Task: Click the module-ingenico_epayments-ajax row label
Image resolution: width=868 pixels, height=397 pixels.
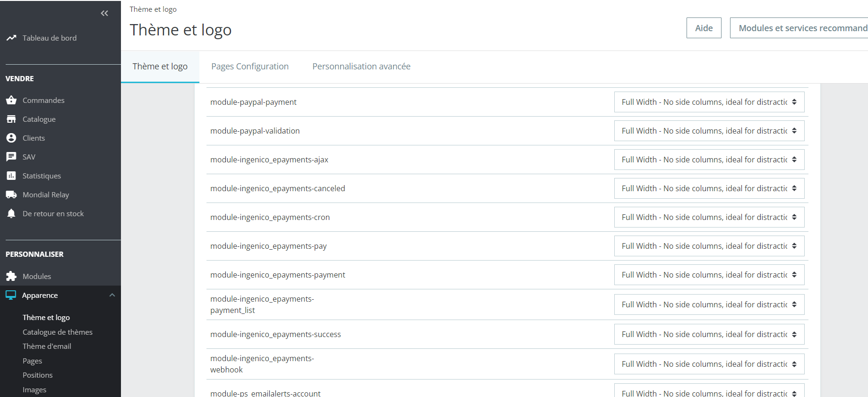Action: (x=269, y=160)
